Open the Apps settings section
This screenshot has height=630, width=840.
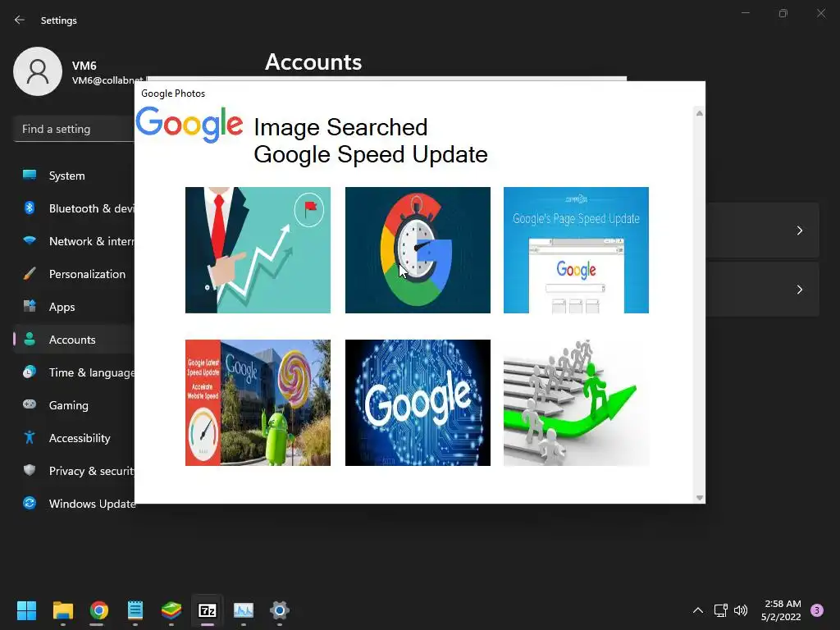tap(74, 307)
